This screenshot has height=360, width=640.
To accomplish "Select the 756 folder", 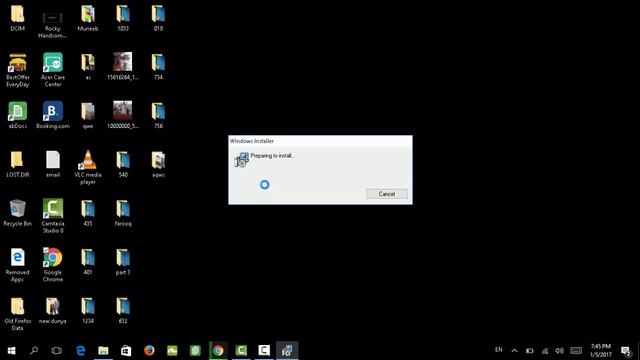I will [158, 116].
